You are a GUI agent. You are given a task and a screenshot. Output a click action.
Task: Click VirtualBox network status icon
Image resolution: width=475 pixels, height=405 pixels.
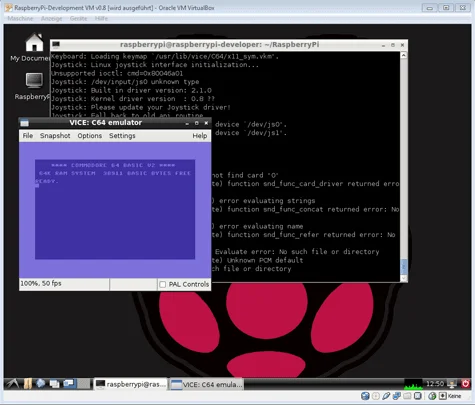[397, 396]
